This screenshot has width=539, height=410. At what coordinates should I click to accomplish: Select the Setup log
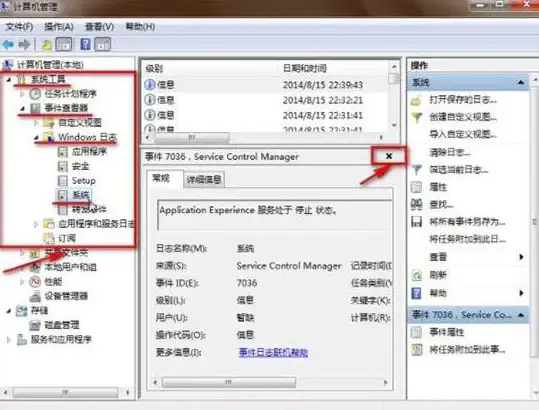pyautogui.click(x=84, y=181)
